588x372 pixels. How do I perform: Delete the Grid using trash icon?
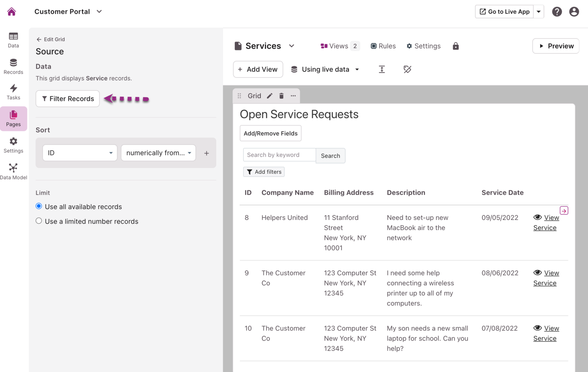[x=281, y=96]
